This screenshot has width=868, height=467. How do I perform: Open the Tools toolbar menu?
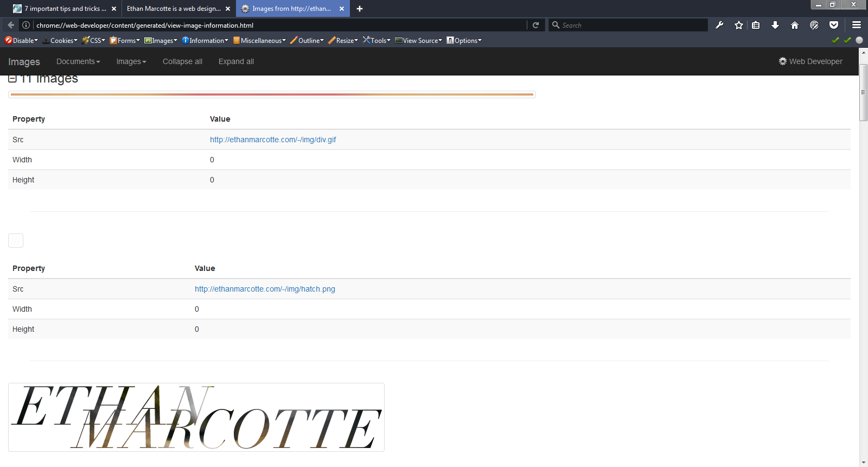[376, 40]
